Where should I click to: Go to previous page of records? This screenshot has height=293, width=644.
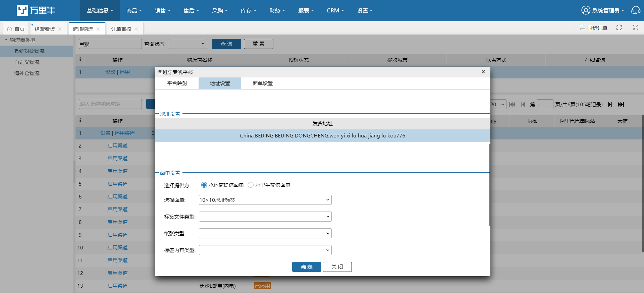tap(523, 104)
